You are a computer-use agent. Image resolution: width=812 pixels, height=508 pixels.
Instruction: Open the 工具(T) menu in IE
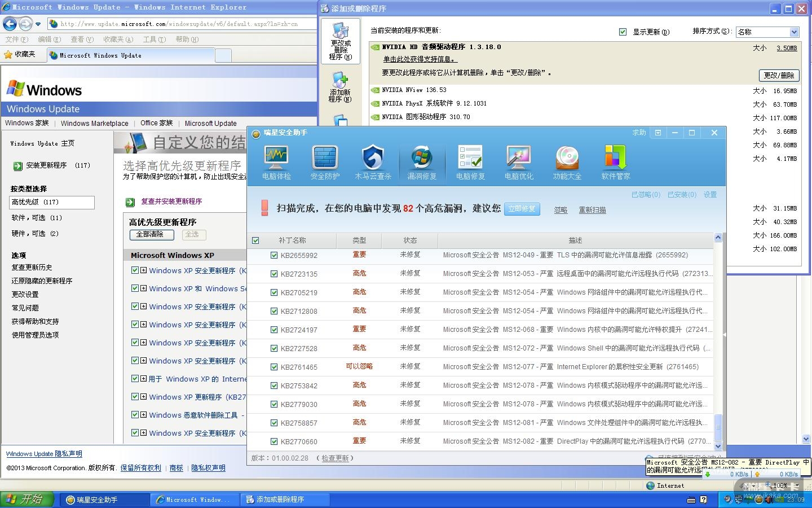coord(154,40)
